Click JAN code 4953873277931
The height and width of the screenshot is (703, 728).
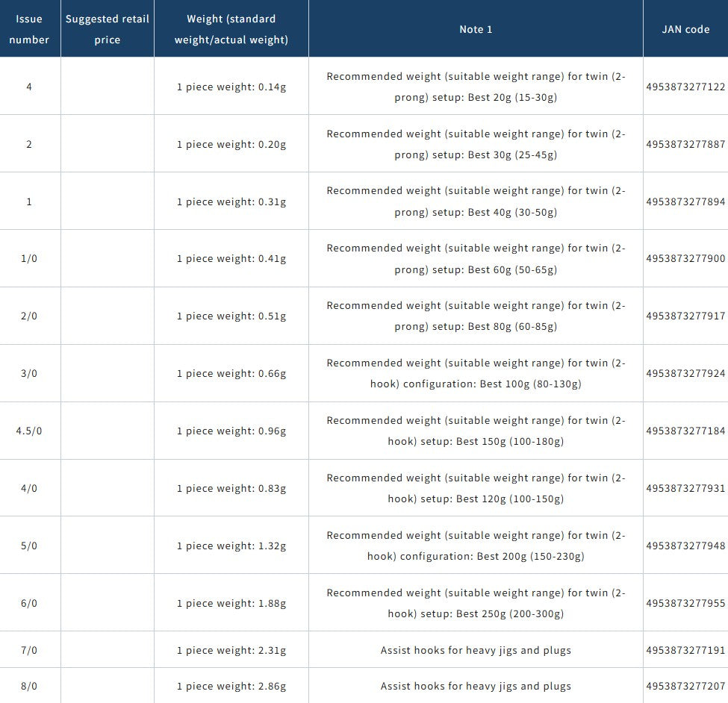[x=685, y=489]
